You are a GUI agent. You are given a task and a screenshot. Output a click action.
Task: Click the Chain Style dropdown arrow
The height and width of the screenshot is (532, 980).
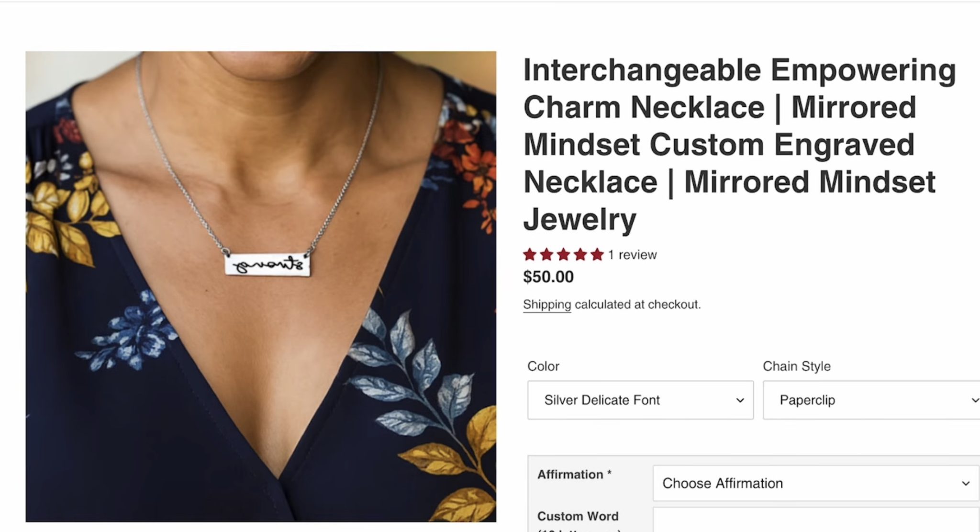[975, 400]
